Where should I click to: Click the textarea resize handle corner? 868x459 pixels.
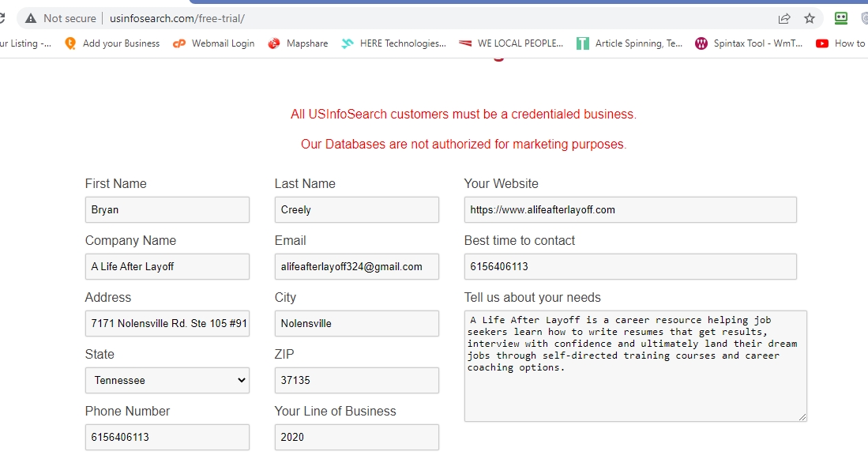point(803,417)
